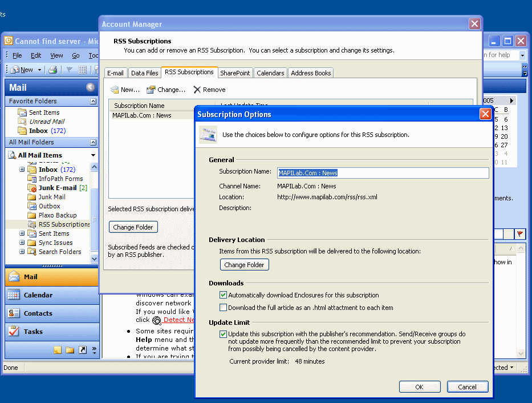Toggle Automatically download Enclosures checkbox
Screen dimensions: 532x403
pyautogui.click(x=224, y=295)
